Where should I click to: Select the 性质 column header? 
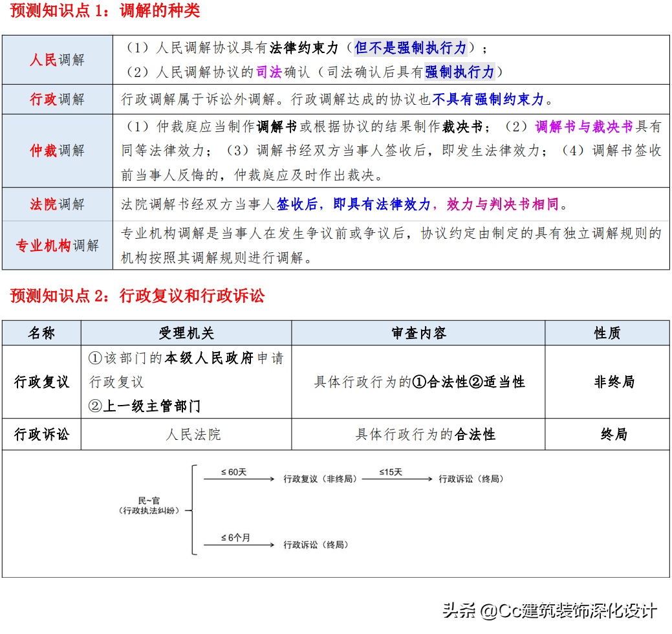(x=607, y=333)
